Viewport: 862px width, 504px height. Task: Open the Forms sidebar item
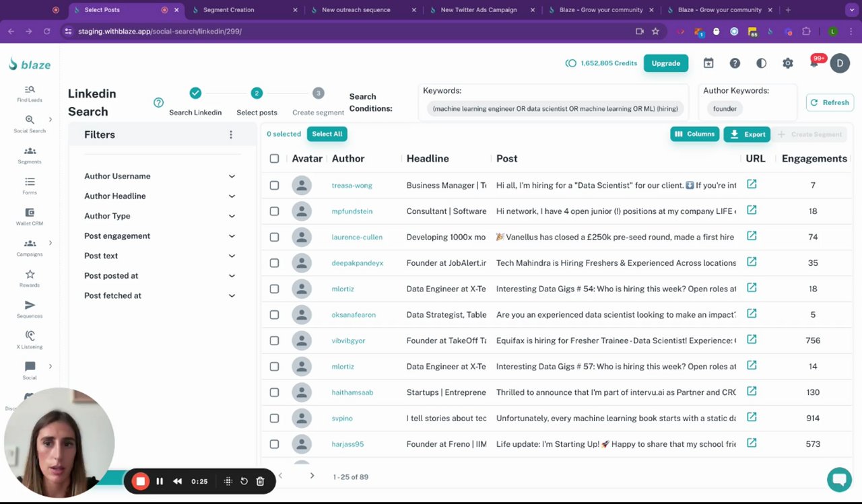pos(30,186)
